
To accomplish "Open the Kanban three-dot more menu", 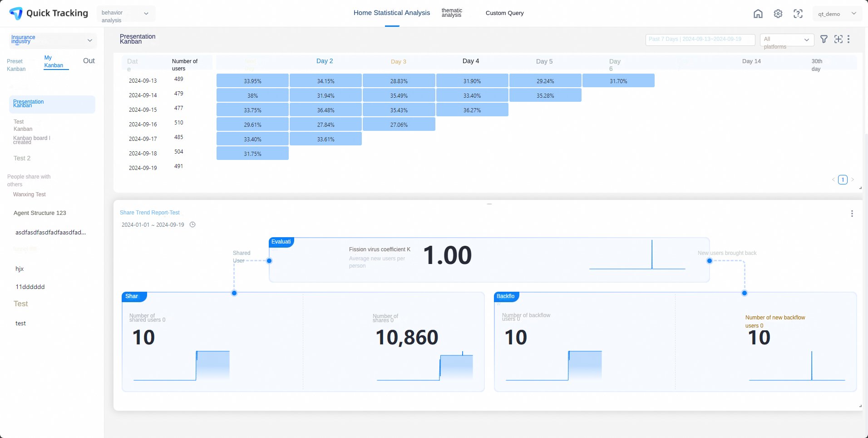I will point(848,39).
